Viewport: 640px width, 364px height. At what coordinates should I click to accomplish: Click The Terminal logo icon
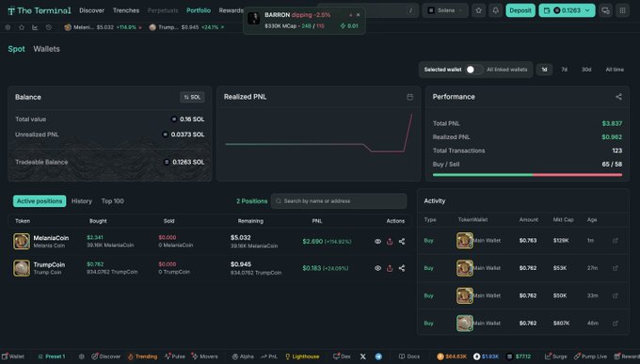click(11, 10)
